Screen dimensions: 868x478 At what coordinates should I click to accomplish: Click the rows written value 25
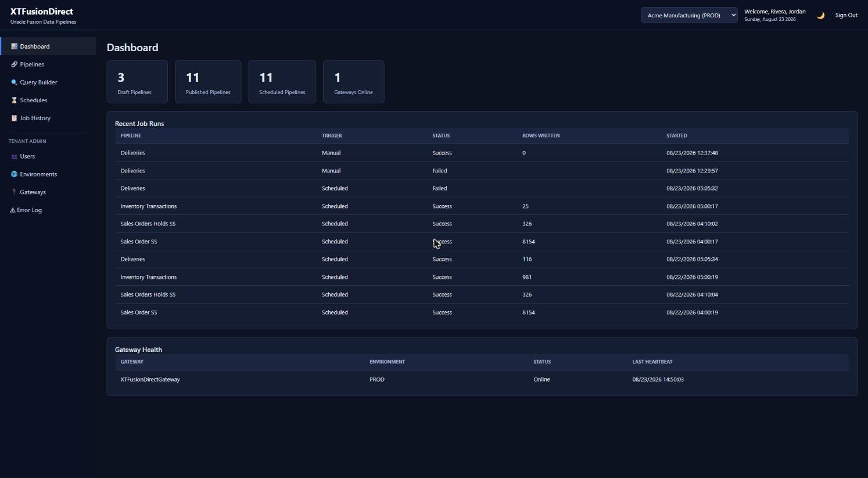coord(525,206)
